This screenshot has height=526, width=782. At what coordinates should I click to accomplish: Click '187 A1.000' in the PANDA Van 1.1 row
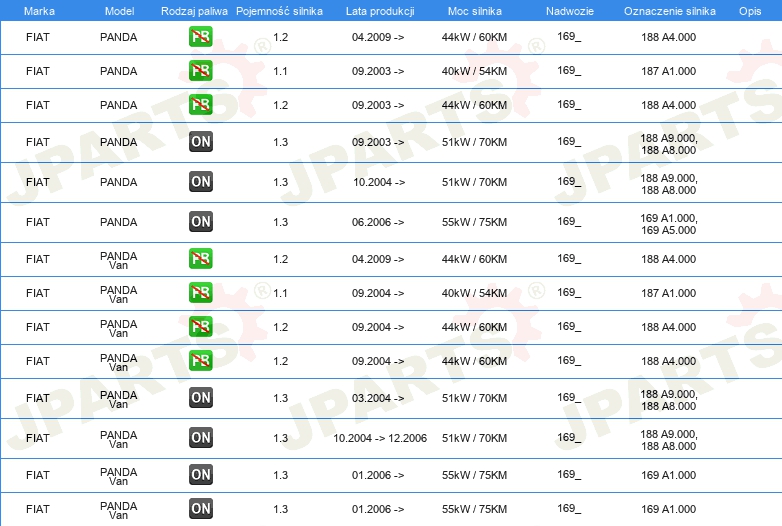669,293
